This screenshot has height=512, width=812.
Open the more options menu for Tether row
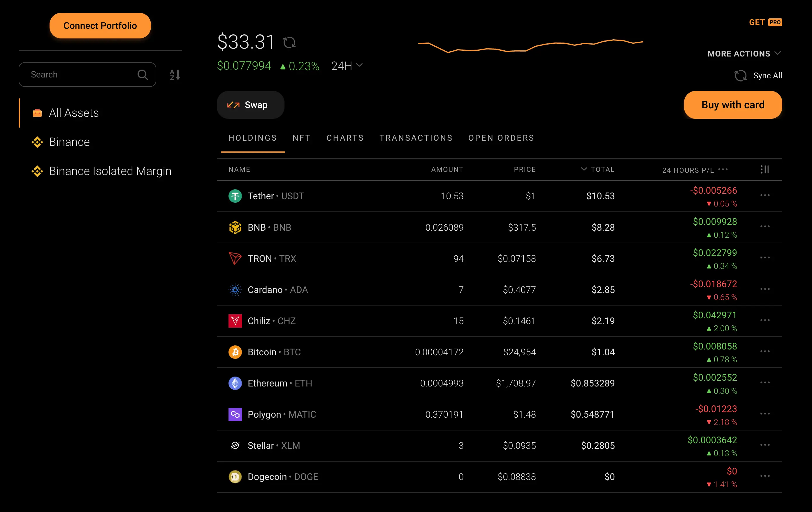pos(765,195)
